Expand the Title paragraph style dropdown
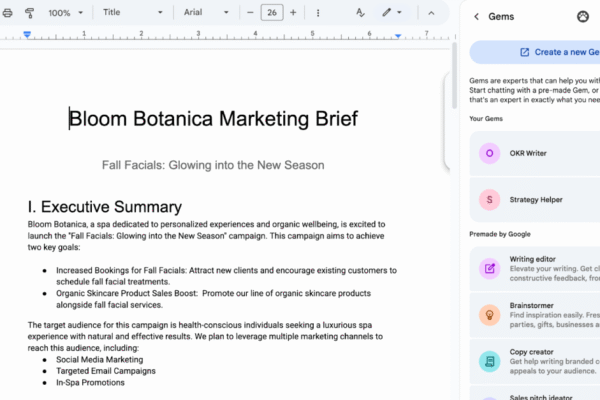The height and width of the screenshot is (400, 600). click(134, 13)
